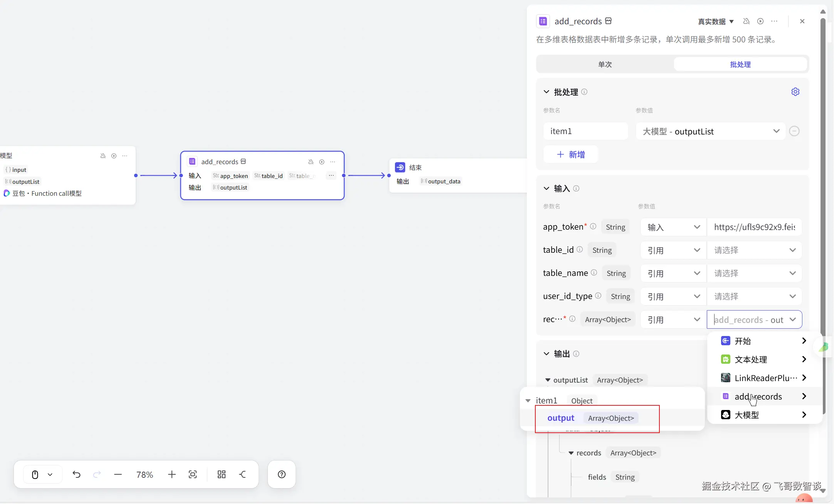834x504 pixels.
Task: Click the zoom out minus icon
Action: [x=118, y=474]
